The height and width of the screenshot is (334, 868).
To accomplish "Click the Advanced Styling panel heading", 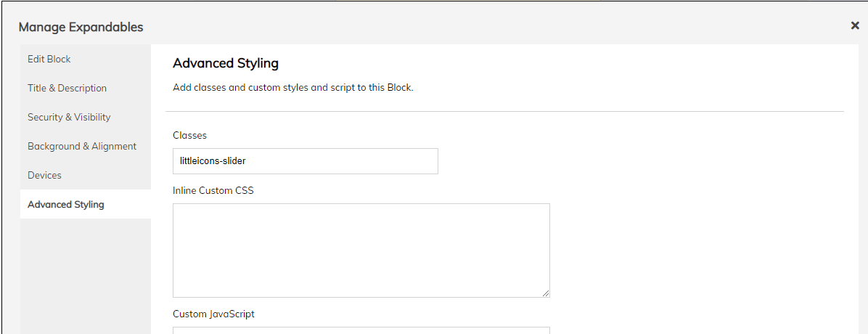I will [x=225, y=63].
